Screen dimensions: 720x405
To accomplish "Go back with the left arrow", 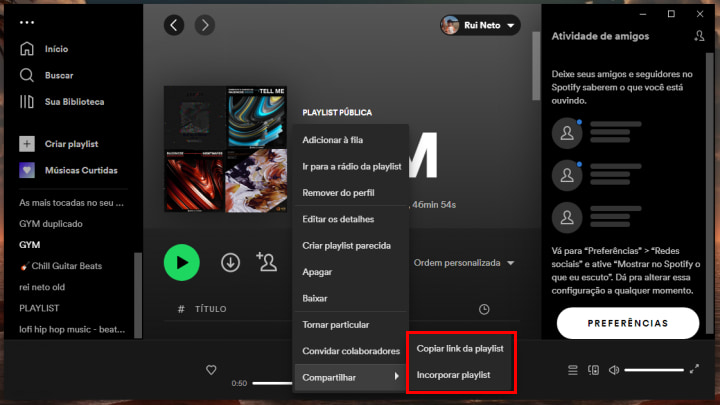I will click(174, 25).
